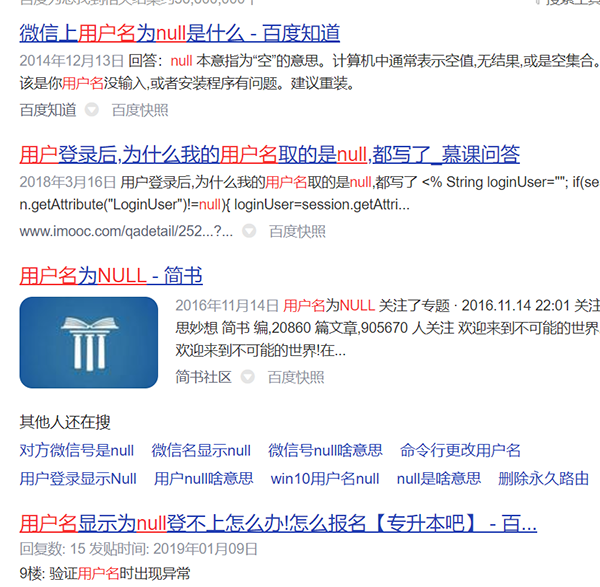Image resolution: width=600 pixels, height=587 pixels.
Task: Click the date text 2016年11月14日
Action: 227,306
